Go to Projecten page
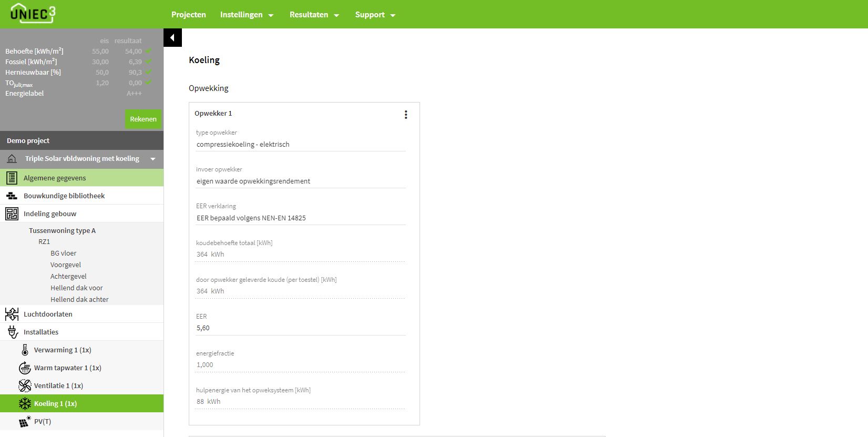Screen dimensions: 868x437 (x=188, y=15)
